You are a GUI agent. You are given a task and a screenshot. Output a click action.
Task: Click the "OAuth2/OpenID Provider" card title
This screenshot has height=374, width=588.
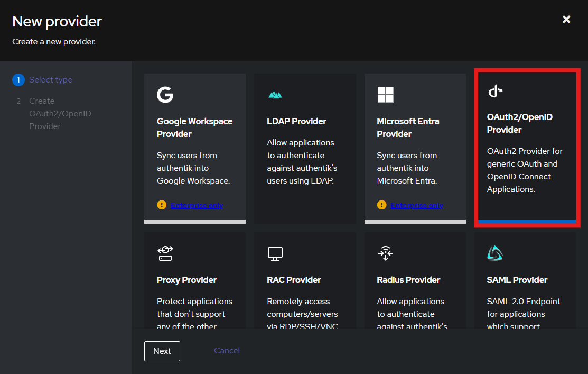[520, 124]
